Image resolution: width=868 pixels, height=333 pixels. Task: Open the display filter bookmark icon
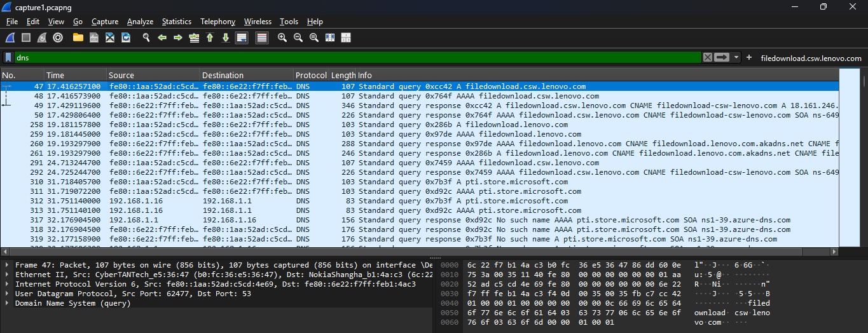tap(8, 57)
